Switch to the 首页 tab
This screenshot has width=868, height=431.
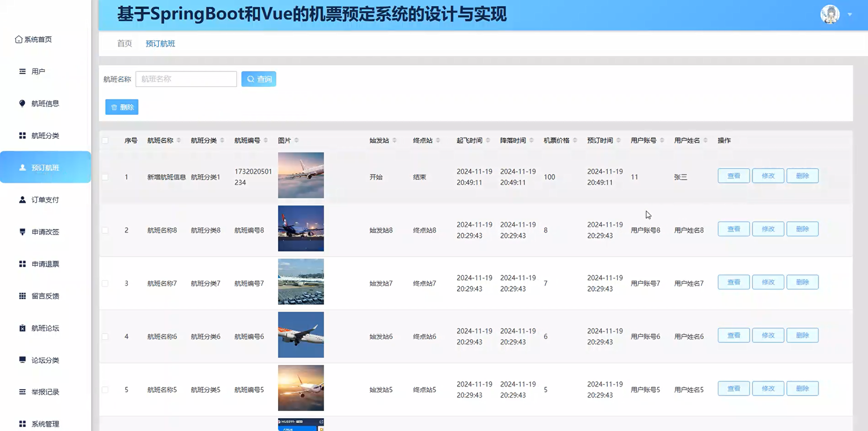(124, 43)
